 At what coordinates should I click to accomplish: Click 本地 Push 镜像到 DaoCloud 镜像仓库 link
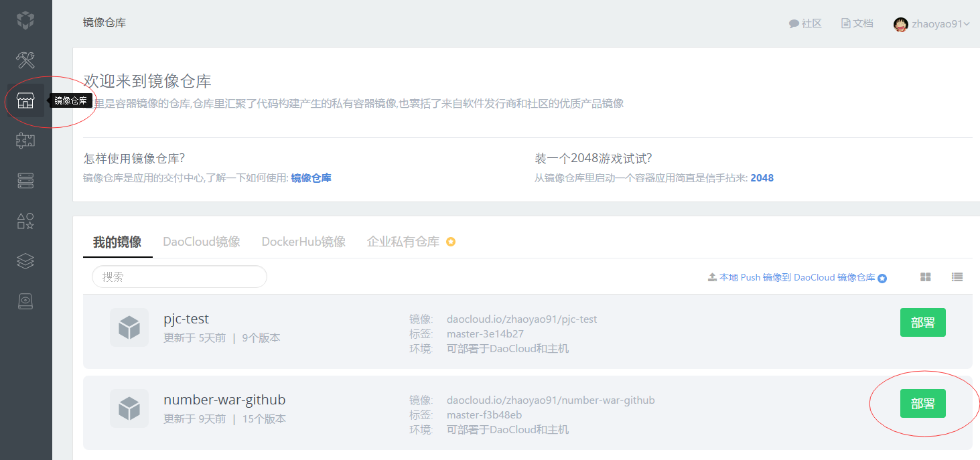point(797,277)
